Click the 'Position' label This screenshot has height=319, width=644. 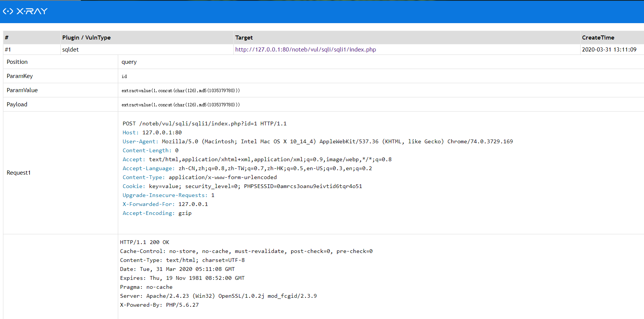(x=17, y=62)
